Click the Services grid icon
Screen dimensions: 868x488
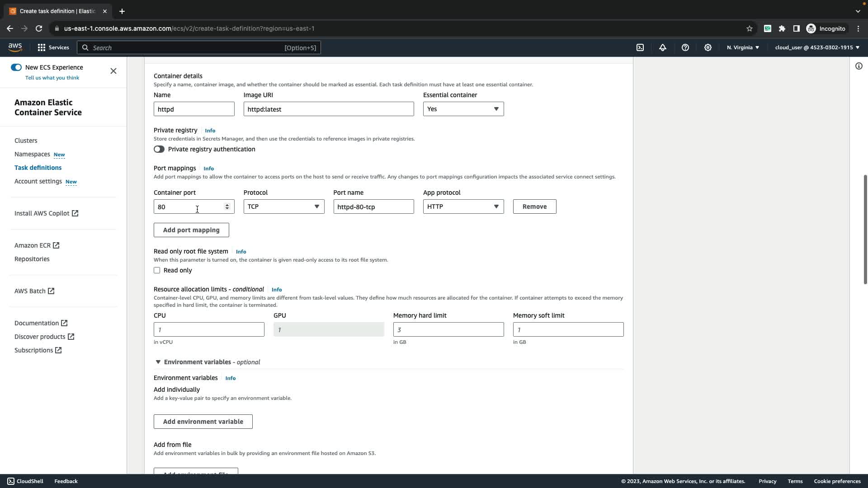click(42, 47)
